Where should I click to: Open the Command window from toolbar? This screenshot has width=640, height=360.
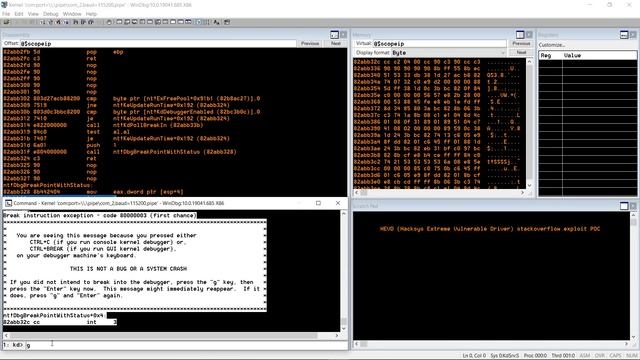click(119, 22)
